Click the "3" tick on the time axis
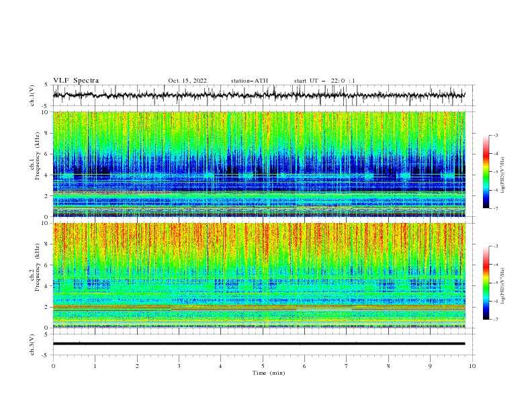Screen dimensions: 532x411 point(179,366)
